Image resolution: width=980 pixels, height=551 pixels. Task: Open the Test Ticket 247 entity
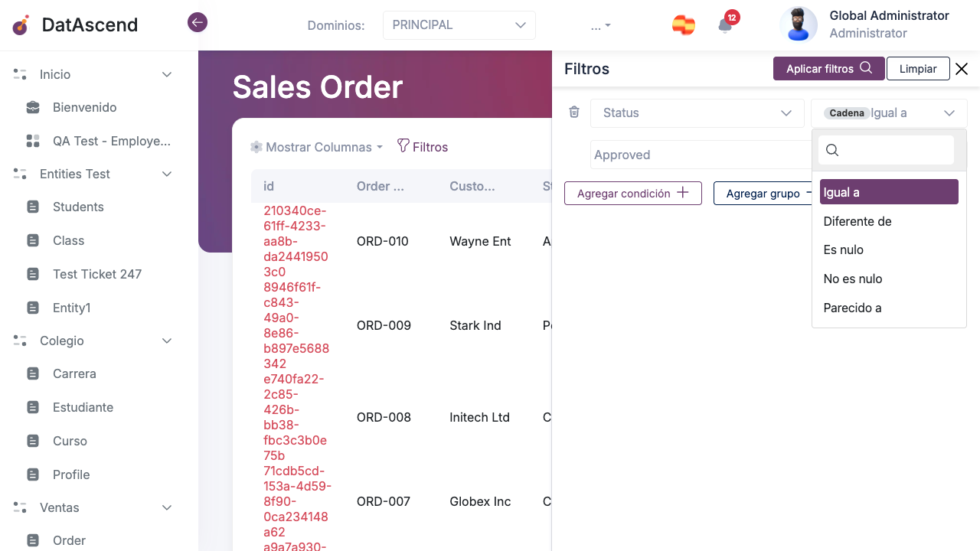click(x=99, y=274)
